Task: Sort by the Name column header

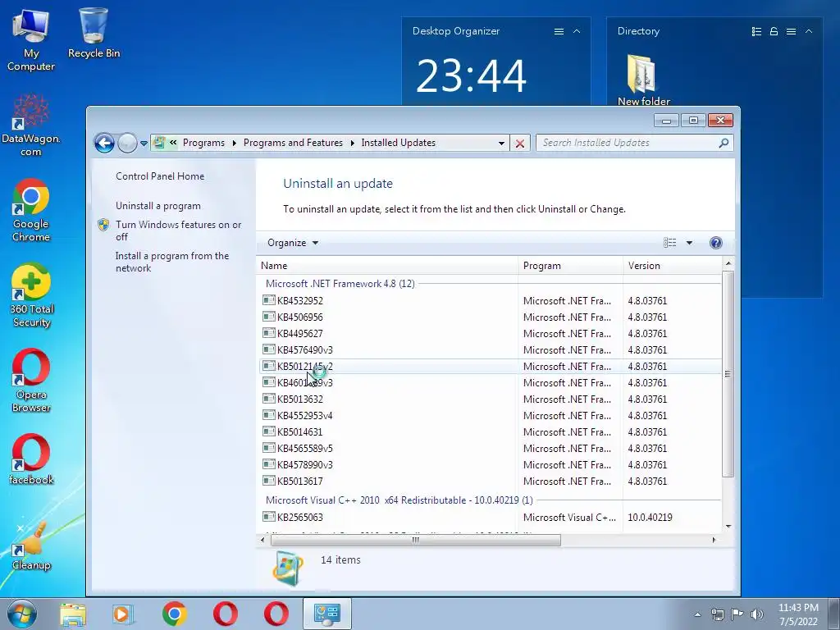Action: pos(387,266)
